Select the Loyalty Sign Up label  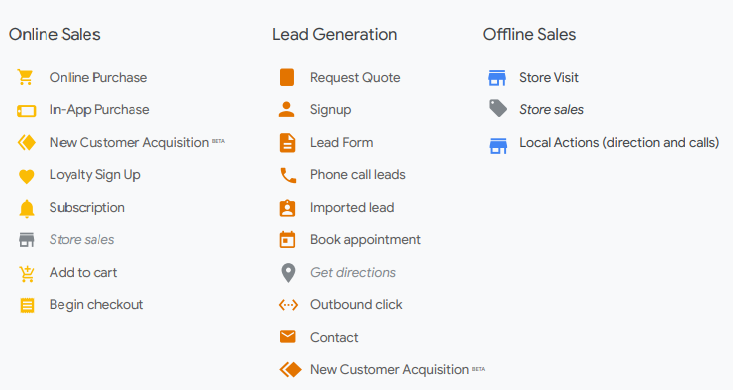click(x=95, y=175)
